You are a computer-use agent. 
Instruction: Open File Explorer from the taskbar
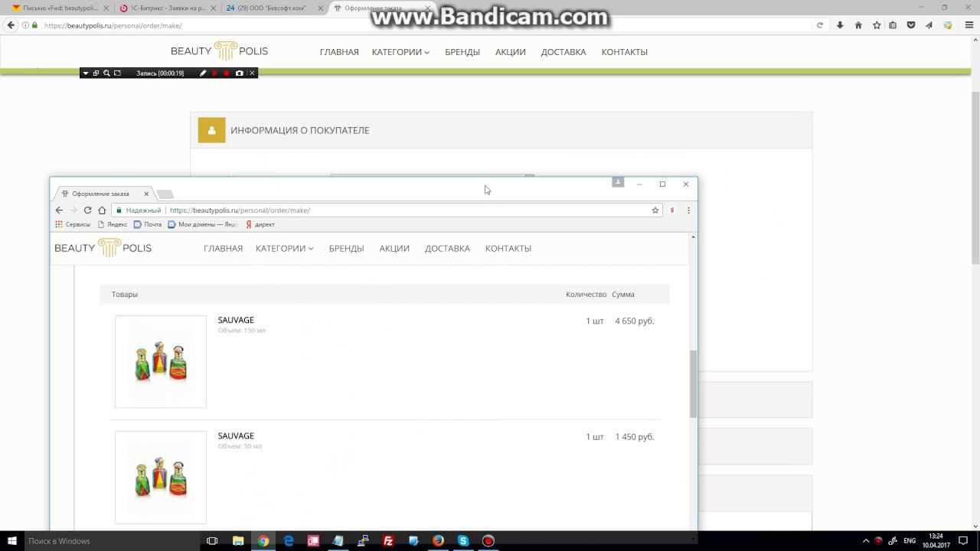click(238, 541)
